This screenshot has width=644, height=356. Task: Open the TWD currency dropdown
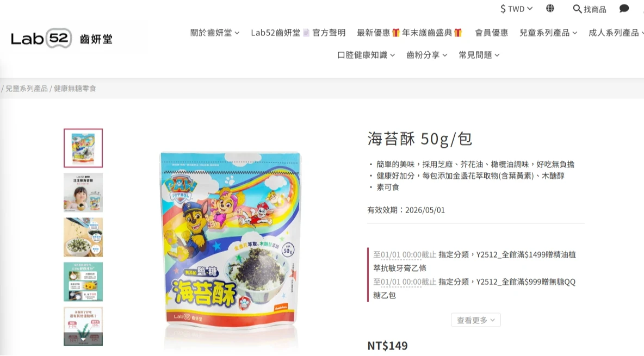[516, 9]
